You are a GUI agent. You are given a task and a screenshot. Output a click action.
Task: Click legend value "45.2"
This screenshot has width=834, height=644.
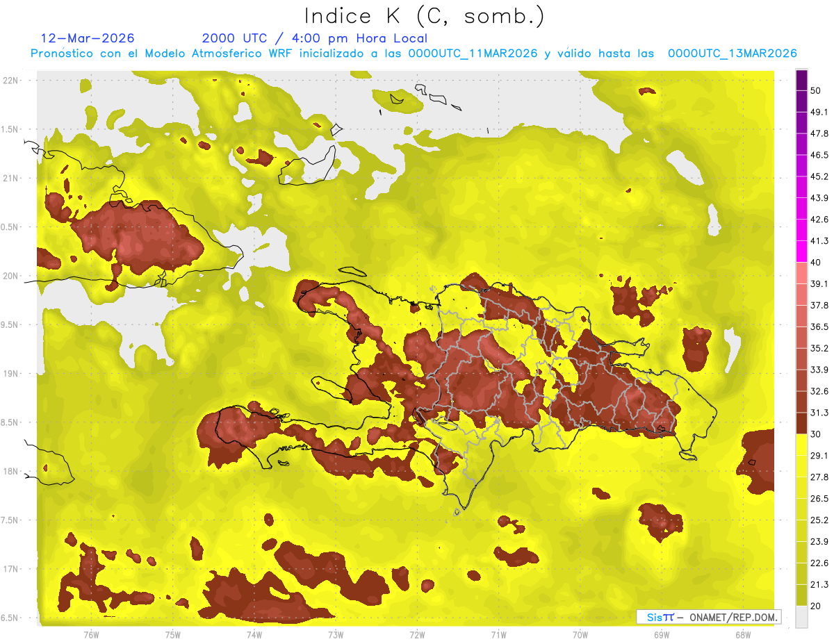pyautogui.click(x=819, y=176)
